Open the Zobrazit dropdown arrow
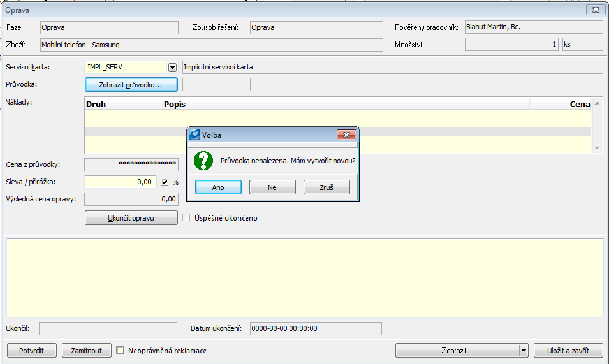Screen dimensions: 609x364 pos(524,351)
